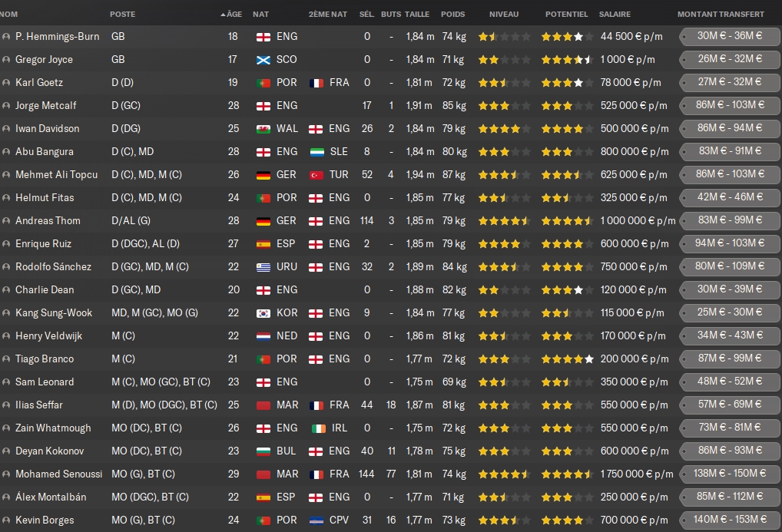Sort by POTENTIEL column header

[567, 14]
